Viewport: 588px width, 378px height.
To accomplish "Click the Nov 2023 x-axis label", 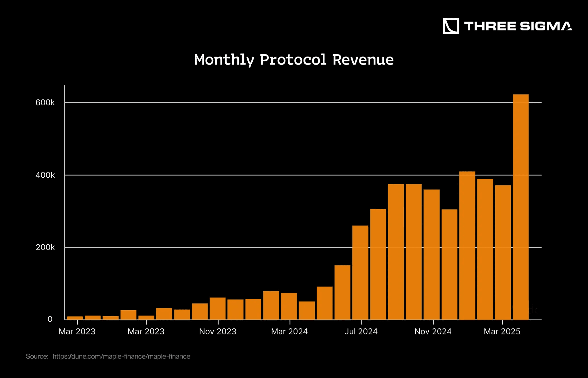I will pyautogui.click(x=218, y=332).
